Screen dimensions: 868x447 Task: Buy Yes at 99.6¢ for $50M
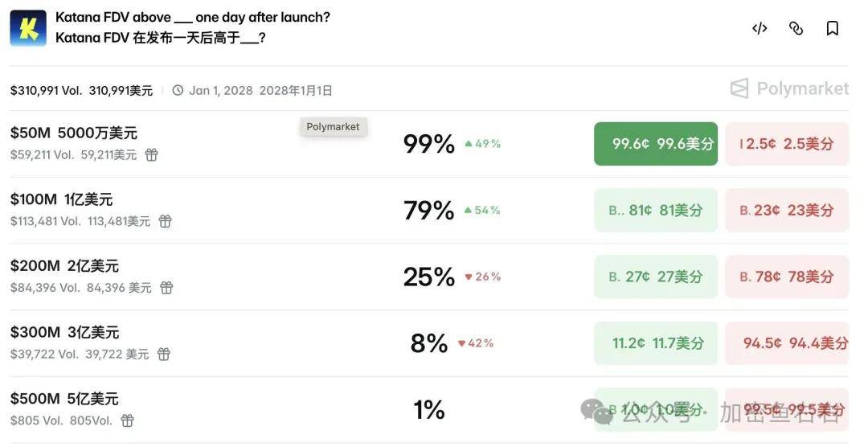655,144
